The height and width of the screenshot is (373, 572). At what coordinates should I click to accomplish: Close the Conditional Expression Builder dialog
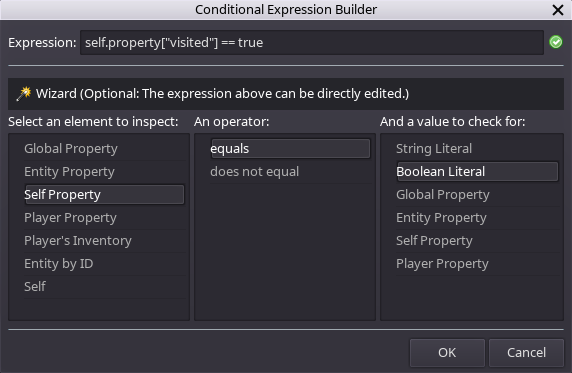click(x=558, y=10)
